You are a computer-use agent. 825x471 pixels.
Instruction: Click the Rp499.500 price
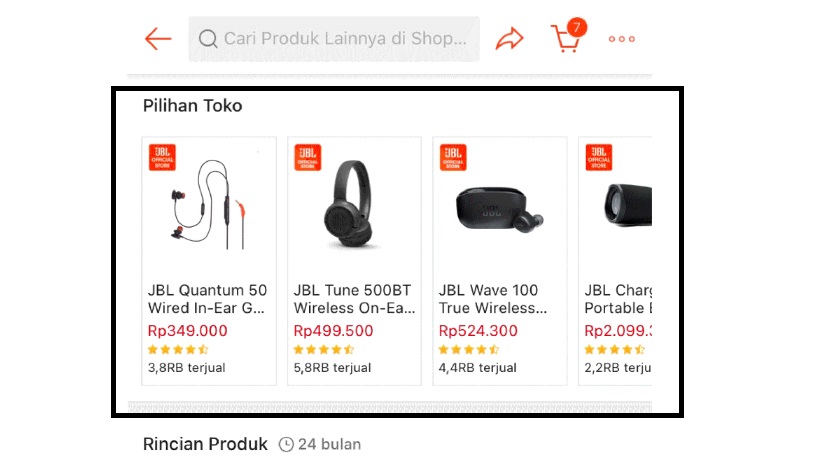pyautogui.click(x=333, y=331)
